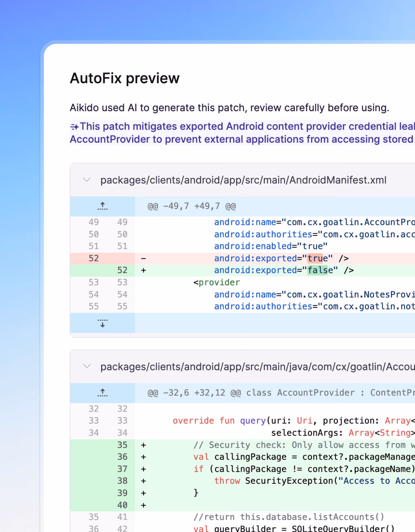Select the android:name AccountPro... line 49
Viewport: 415px width, 532px height.
tap(315, 222)
